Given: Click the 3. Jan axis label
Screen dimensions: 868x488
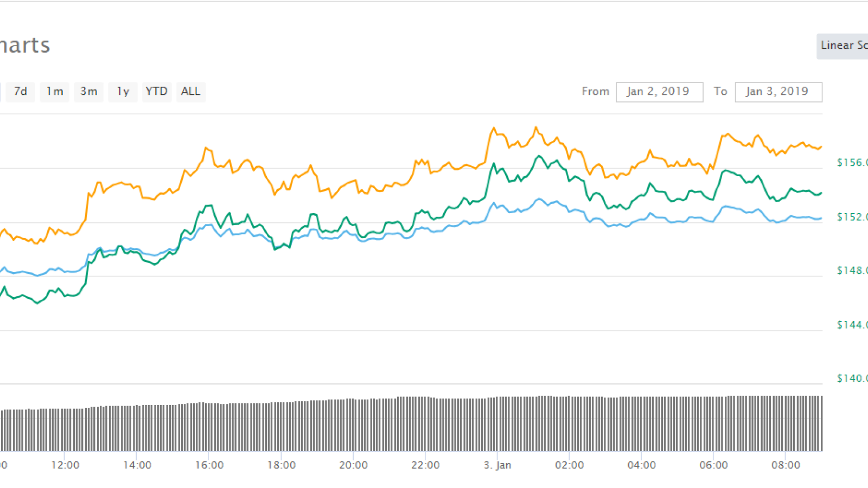Looking at the screenshot, I should pyautogui.click(x=497, y=465).
